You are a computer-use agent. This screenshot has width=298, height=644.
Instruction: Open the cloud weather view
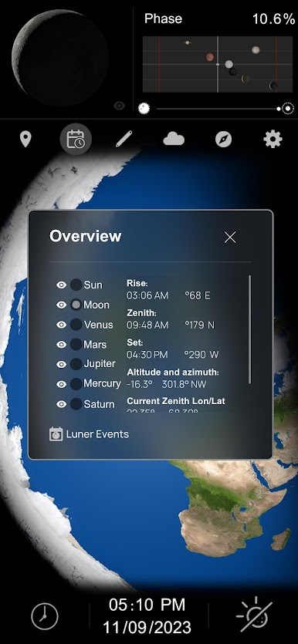[174, 140]
